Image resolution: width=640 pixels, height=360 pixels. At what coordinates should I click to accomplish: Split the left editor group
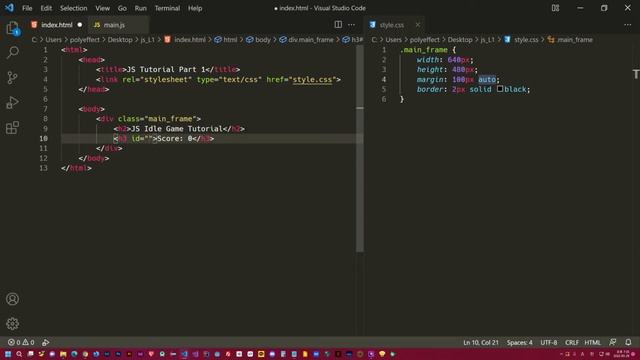tap(338, 25)
